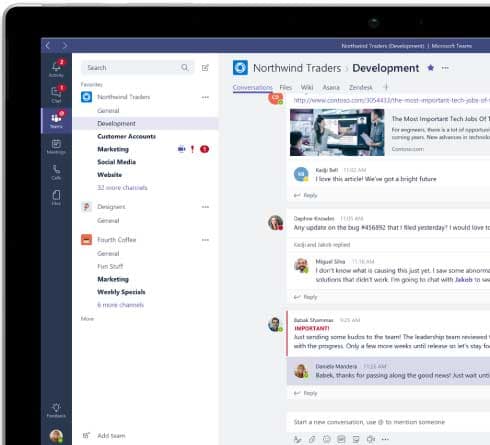Add a new tab with plus
Viewport: 490px width, 445px height.
(x=386, y=87)
